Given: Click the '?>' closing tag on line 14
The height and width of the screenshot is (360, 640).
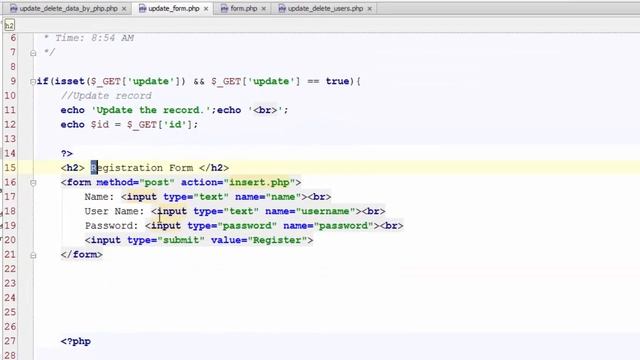Looking at the screenshot, I should click(x=67, y=153).
